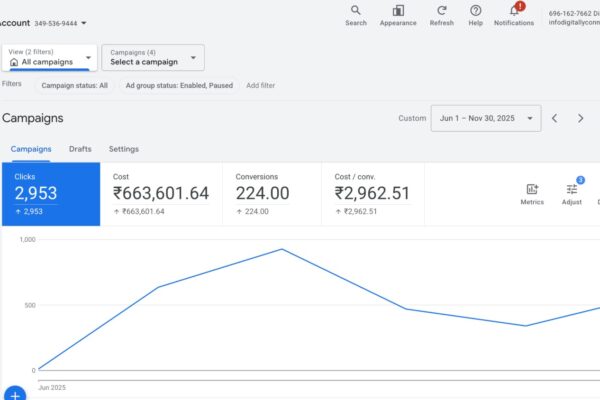Open the Jun 1 – Nov 30, 2025 date picker
The image size is (600, 400).
pos(485,118)
